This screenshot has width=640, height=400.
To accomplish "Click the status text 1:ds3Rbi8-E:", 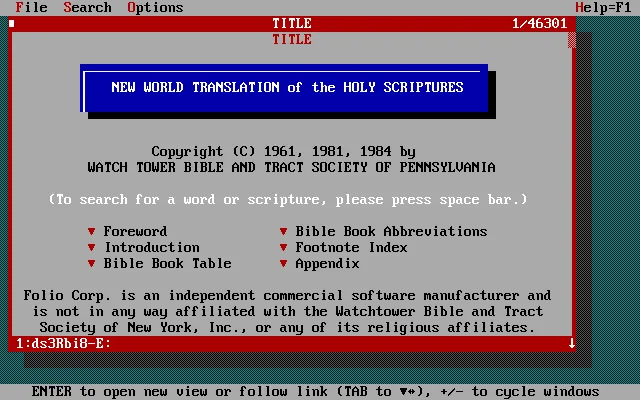I will (63, 343).
